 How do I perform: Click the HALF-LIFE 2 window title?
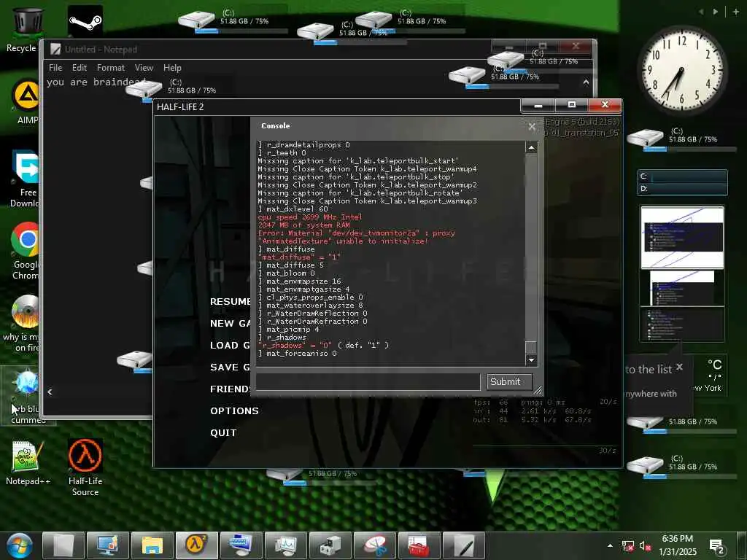(180, 106)
